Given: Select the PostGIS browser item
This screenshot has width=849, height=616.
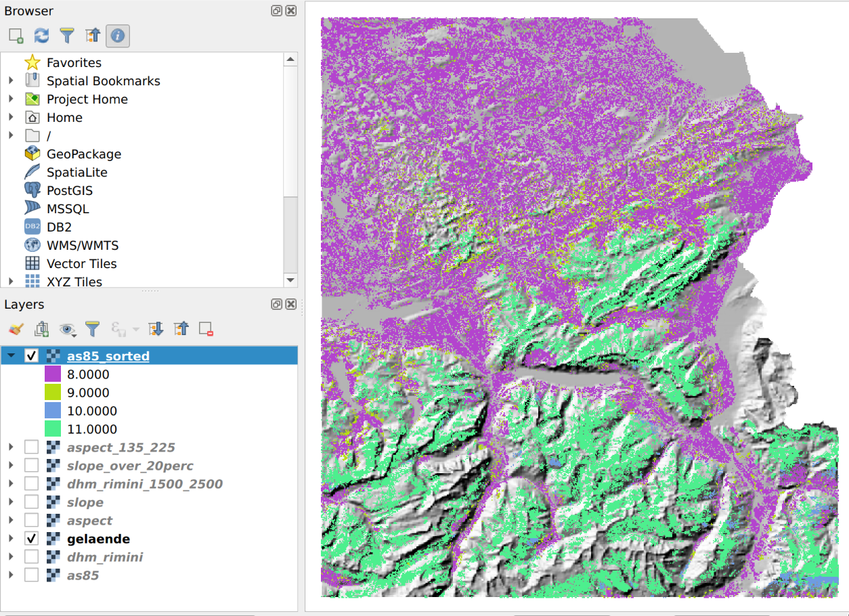Looking at the screenshot, I should (69, 191).
